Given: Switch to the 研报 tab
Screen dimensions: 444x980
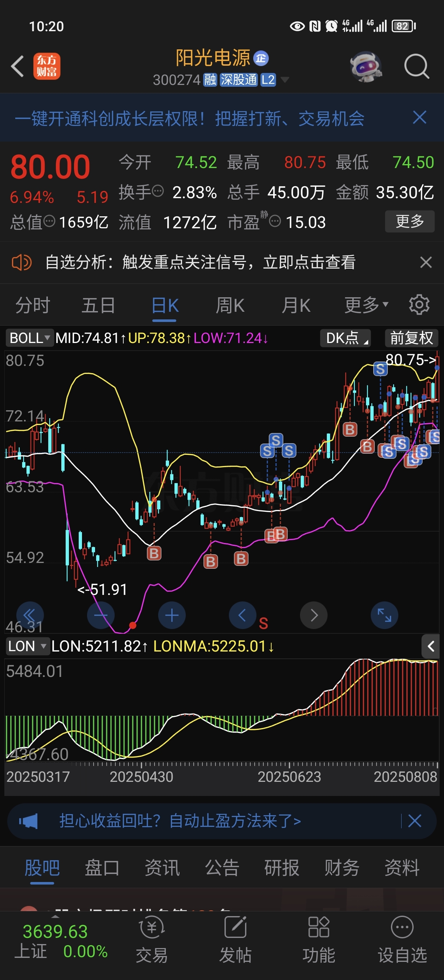Looking at the screenshot, I should point(282,868).
